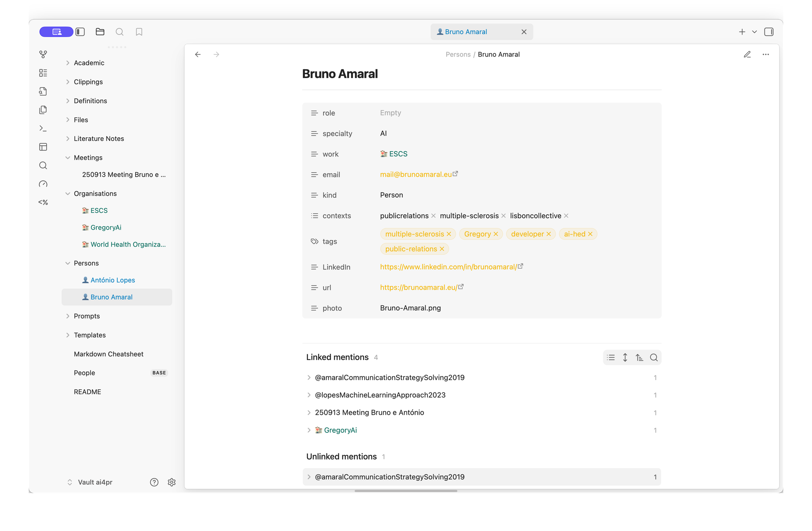Toggle collapse results in Linked mentions
Screen dimensions: 812x531
(611, 358)
